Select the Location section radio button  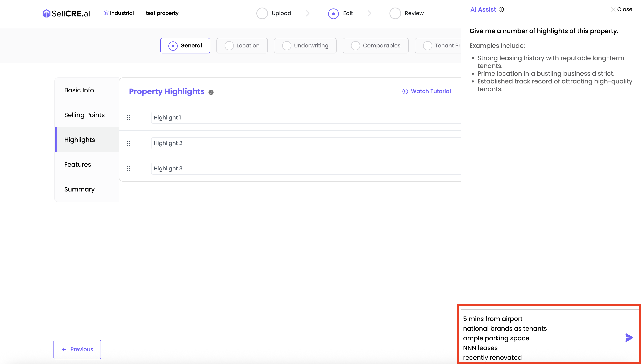click(229, 46)
